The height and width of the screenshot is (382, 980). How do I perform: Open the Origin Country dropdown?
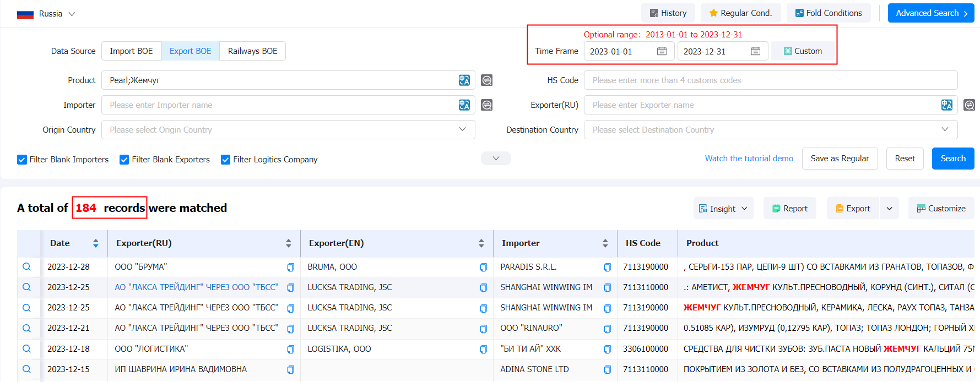288,130
